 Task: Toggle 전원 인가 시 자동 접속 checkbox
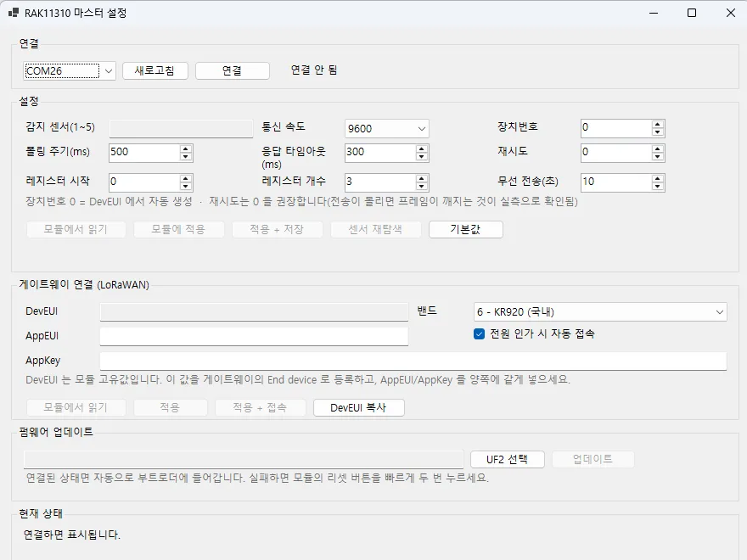click(x=480, y=333)
